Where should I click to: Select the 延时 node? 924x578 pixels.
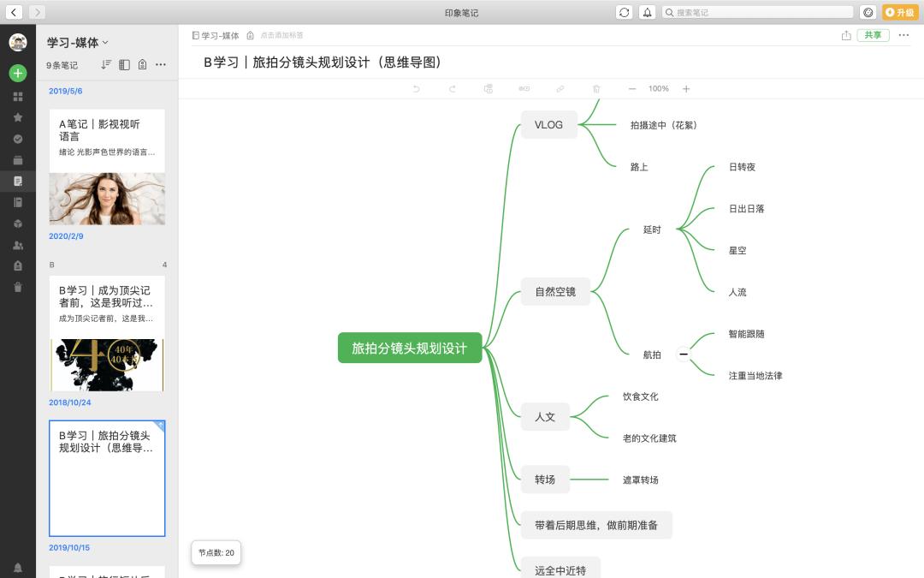[652, 229]
